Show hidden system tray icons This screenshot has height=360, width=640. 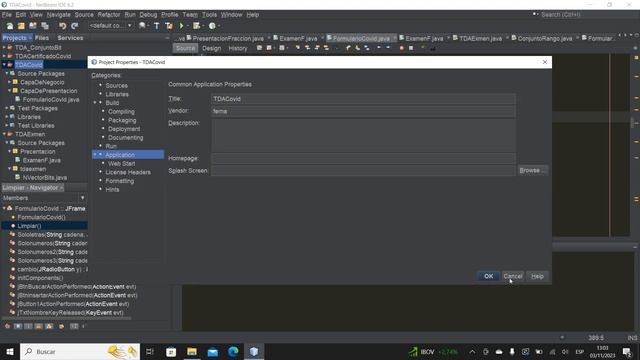pos(472,351)
